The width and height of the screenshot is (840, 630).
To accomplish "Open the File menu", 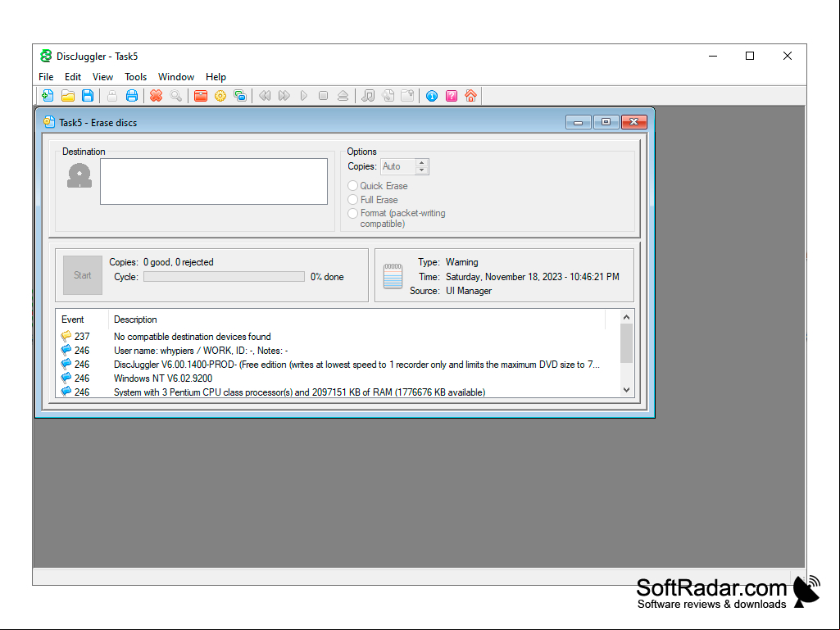I will 46,77.
